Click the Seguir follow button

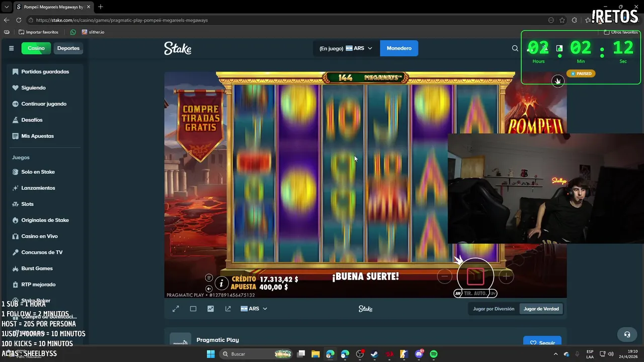click(542, 342)
